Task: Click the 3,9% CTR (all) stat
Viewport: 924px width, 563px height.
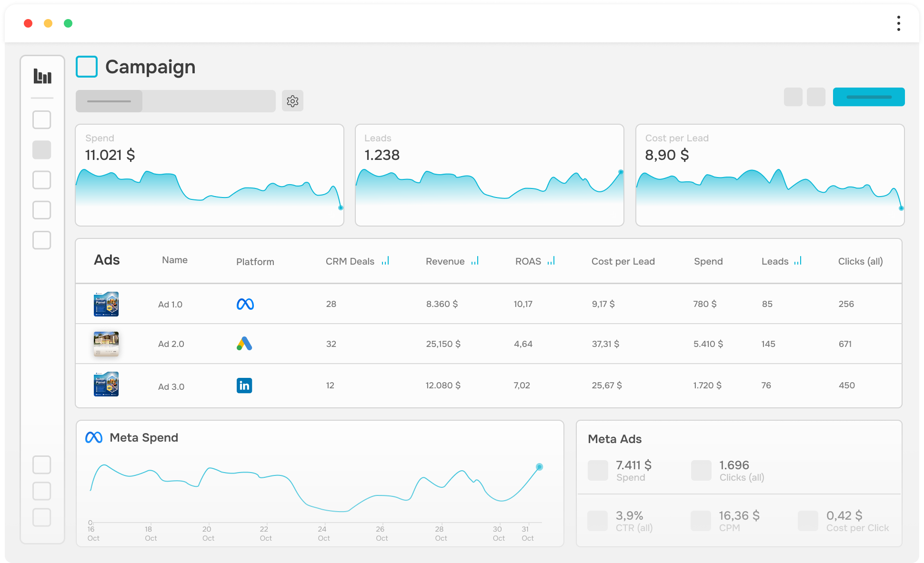Action: [x=620, y=521]
